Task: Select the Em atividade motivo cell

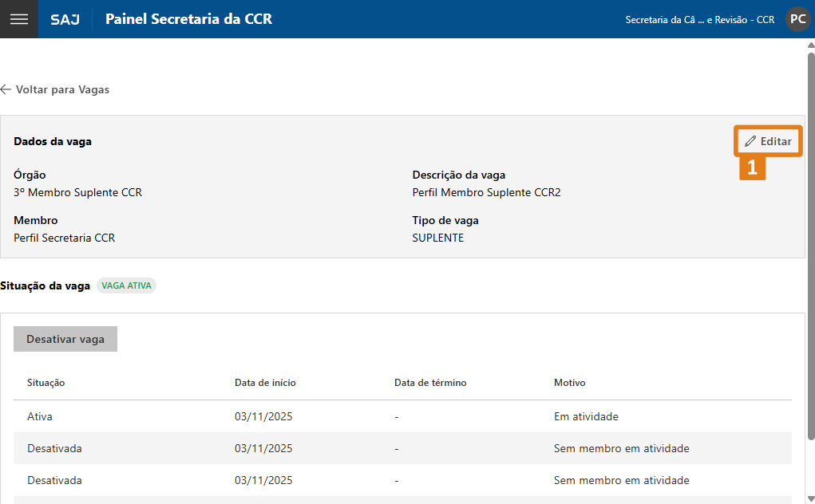Action: [x=586, y=416]
